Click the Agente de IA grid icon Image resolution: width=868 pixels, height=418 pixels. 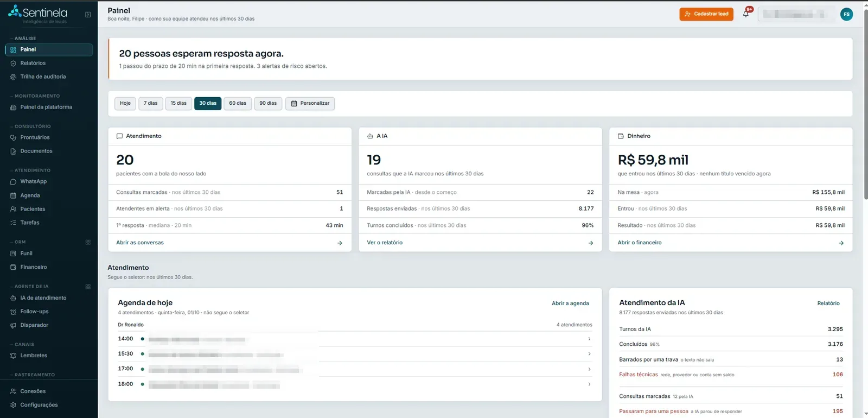click(88, 287)
